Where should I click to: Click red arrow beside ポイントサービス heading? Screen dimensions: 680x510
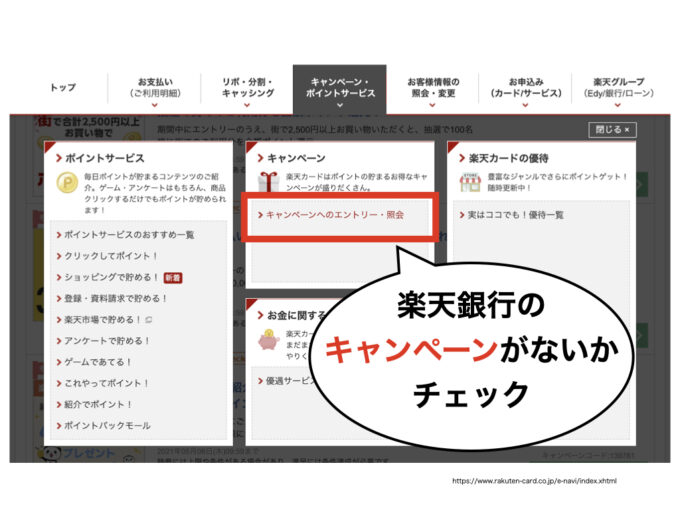click(x=59, y=158)
